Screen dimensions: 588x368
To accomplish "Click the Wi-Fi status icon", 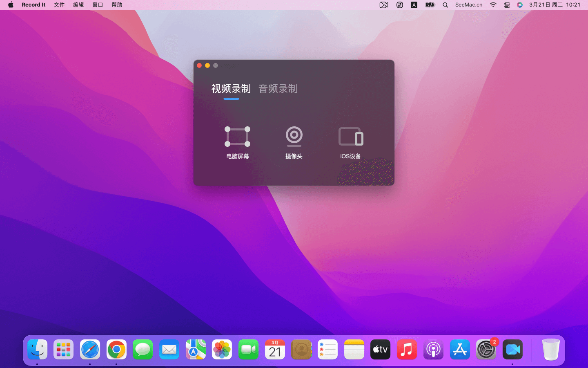I will pos(493,5).
